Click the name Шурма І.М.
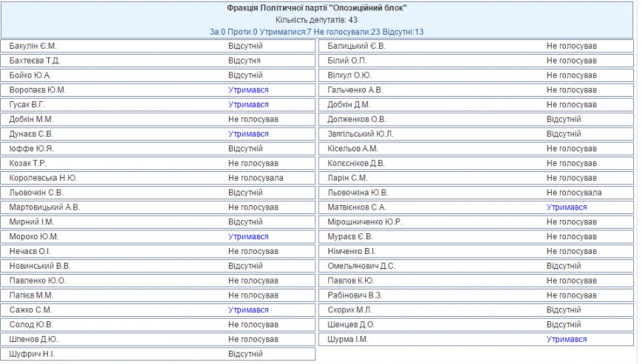Image resolution: width=642 pixels, height=364 pixels. tap(348, 340)
